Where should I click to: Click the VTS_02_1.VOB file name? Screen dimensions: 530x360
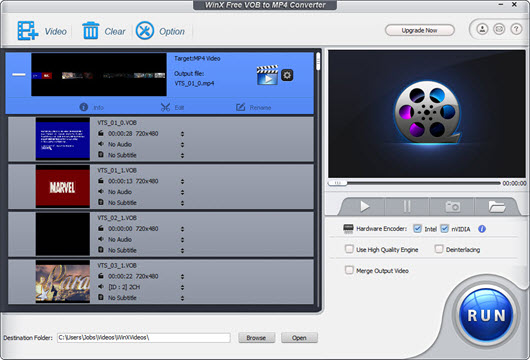(117, 218)
